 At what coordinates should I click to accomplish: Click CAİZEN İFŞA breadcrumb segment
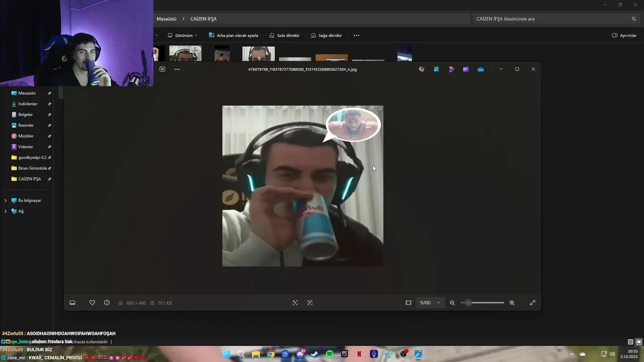coord(203,19)
